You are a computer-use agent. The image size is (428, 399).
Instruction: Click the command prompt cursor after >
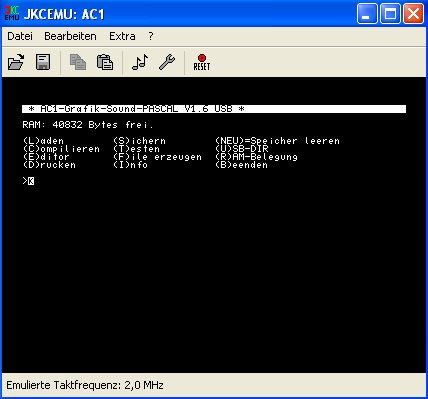(31, 181)
